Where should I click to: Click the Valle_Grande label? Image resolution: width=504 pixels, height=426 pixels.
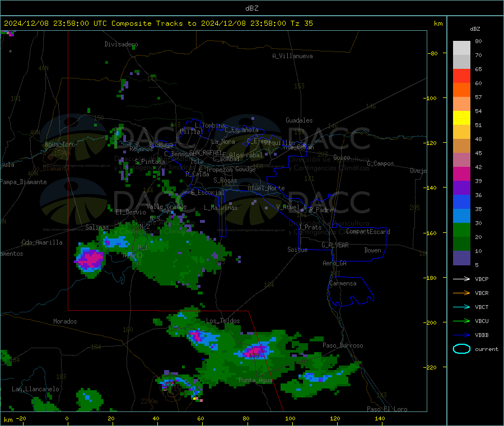pos(166,207)
